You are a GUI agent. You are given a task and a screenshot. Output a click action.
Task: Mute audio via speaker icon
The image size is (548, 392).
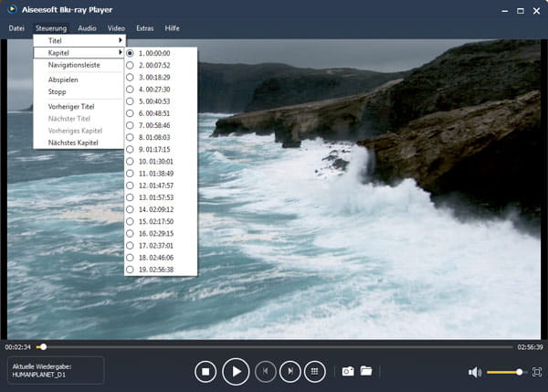pos(475,372)
